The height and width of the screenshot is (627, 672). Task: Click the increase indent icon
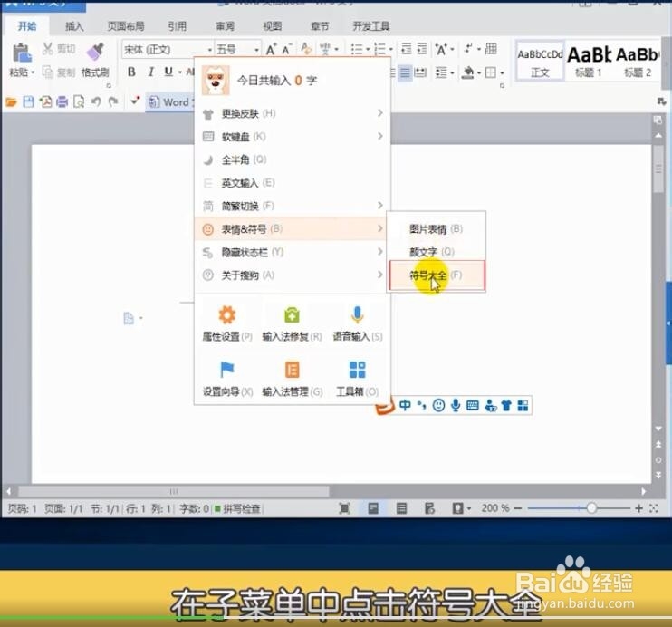(x=422, y=49)
